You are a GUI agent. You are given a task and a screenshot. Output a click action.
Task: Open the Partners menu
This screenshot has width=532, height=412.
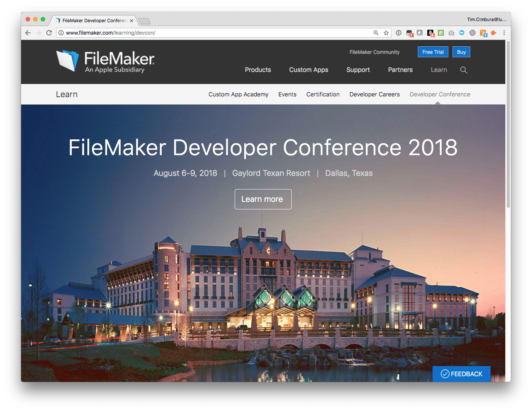point(401,70)
